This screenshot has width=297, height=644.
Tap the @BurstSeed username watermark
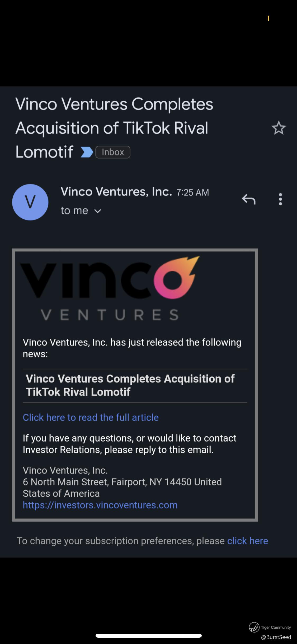[x=276, y=637]
